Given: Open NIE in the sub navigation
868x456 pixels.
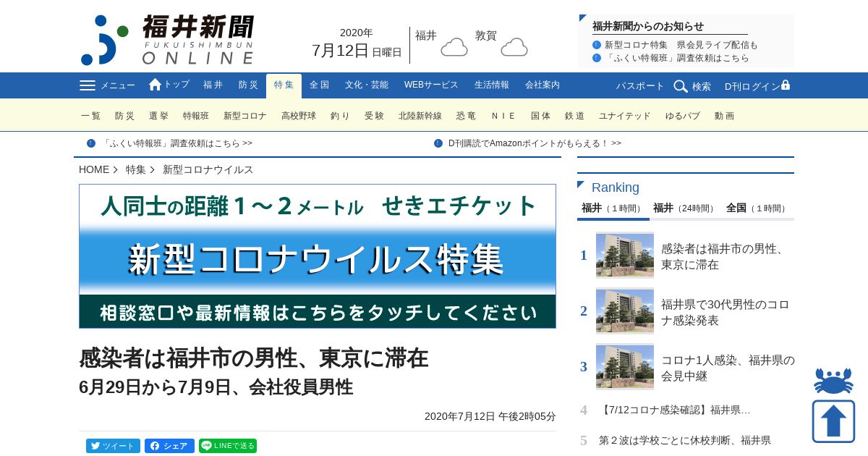Looking at the screenshot, I should (x=503, y=116).
